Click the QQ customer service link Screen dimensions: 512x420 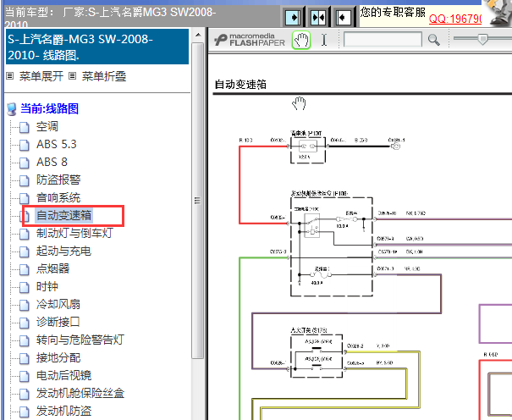click(455, 19)
